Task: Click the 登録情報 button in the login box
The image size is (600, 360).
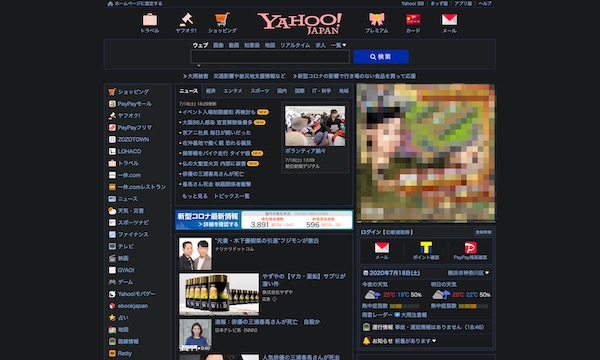Action: click(483, 232)
